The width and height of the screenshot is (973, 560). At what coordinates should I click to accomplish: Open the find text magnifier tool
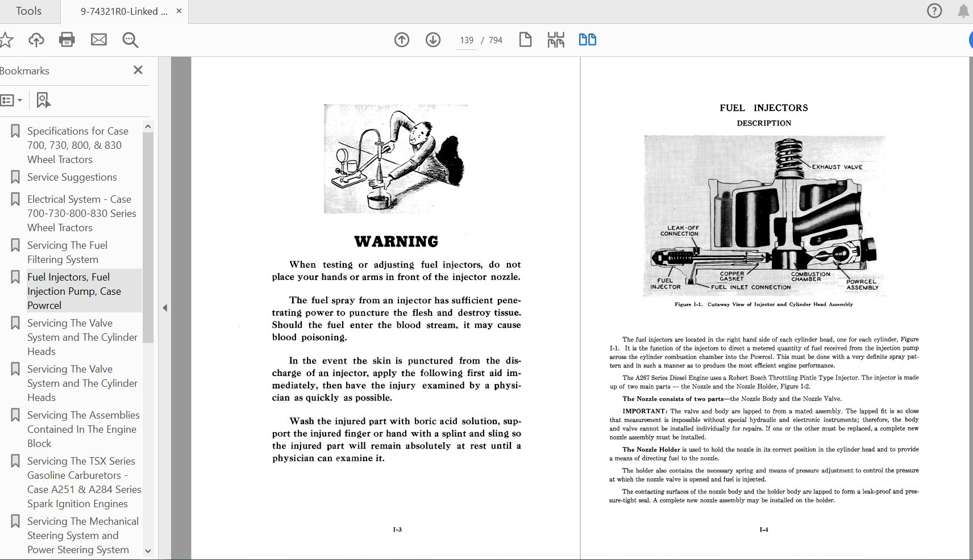click(x=130, y=40)
